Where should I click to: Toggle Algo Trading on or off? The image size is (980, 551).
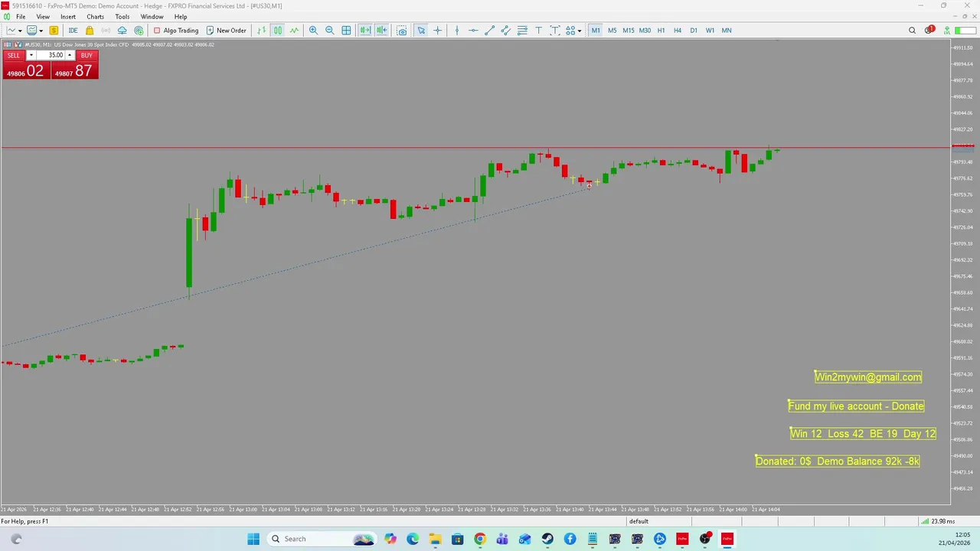coord(176,31)
